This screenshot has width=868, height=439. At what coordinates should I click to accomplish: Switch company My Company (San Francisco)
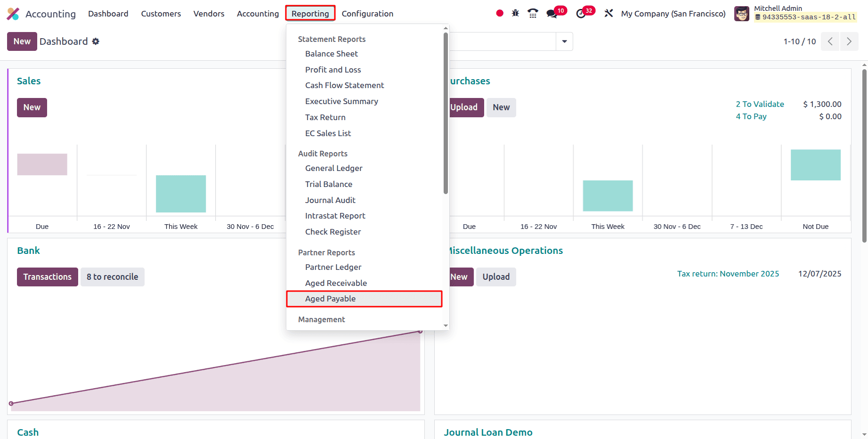(x=673, y=14)
